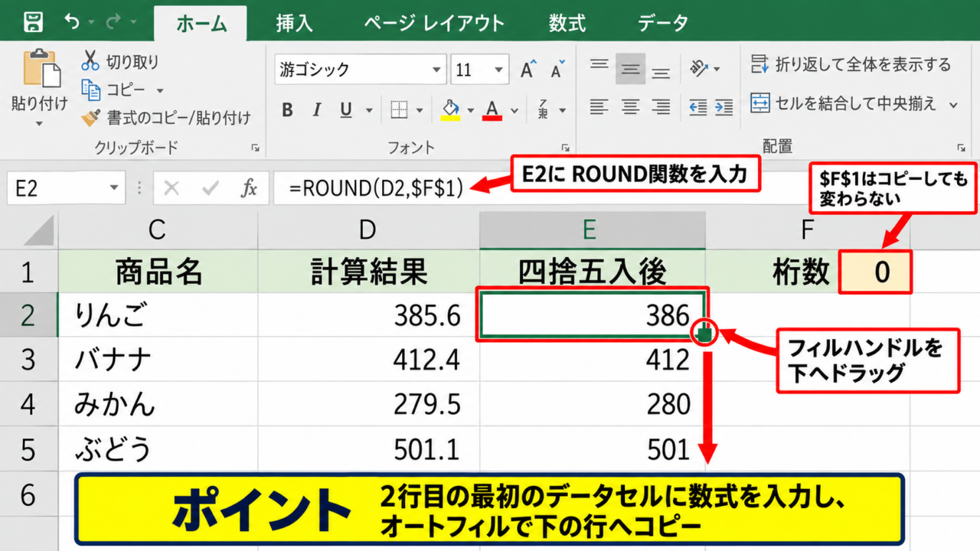
Task: Toggle 折り返して全体を表示する wrap text
Action: 851,64
